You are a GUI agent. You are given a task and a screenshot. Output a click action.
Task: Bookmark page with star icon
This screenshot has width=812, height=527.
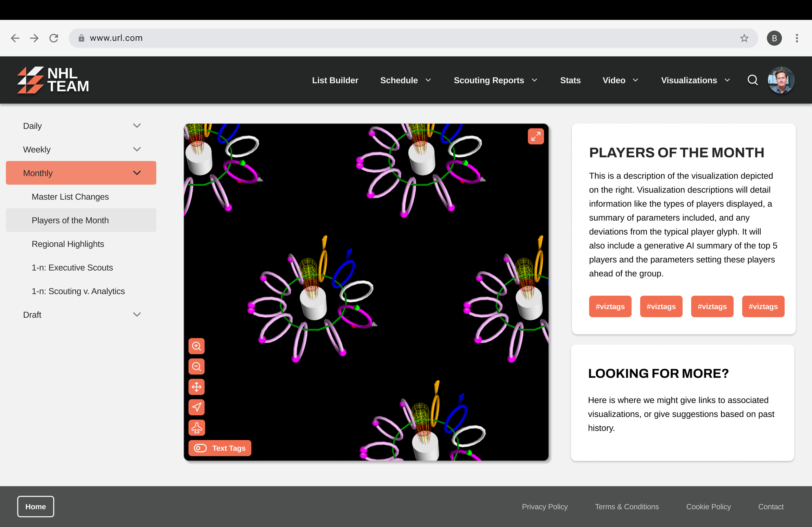tap(744, 38)
